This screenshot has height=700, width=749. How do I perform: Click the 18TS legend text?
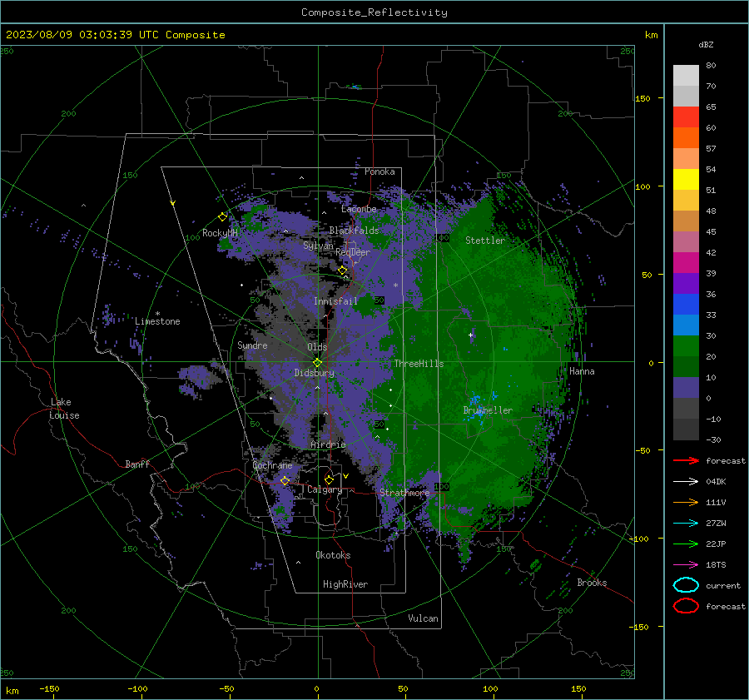(x=716, y=565)
